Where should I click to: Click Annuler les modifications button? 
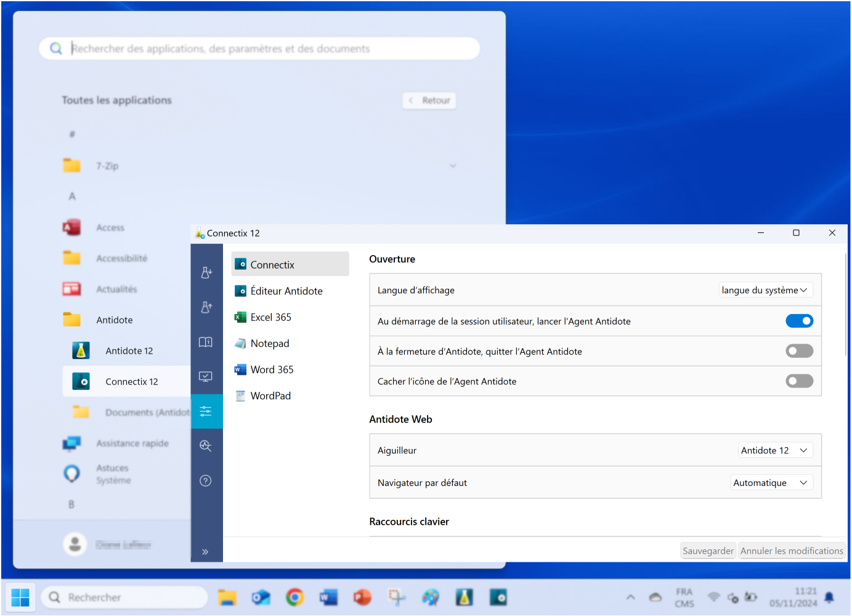791,551
